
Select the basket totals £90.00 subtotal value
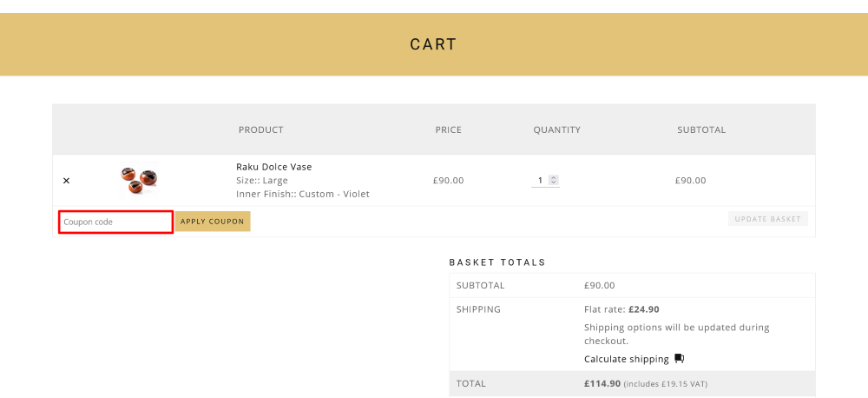(x=600, y=286)
